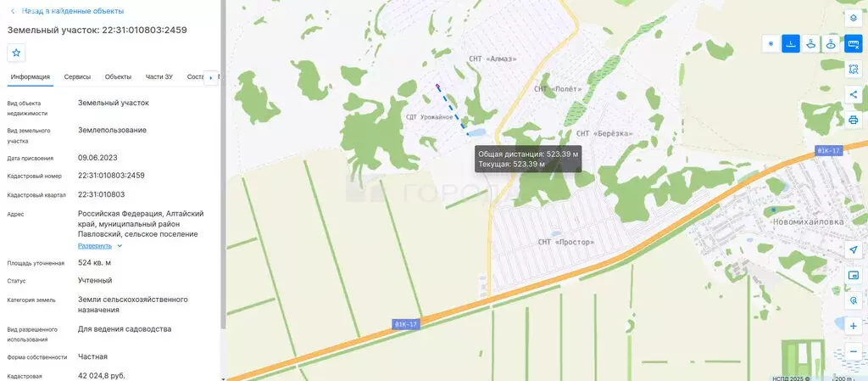The width and height of the screenshot is (868, 381).
Task: Select the polygon area measurement tool
Action: (x=811, y=44)
